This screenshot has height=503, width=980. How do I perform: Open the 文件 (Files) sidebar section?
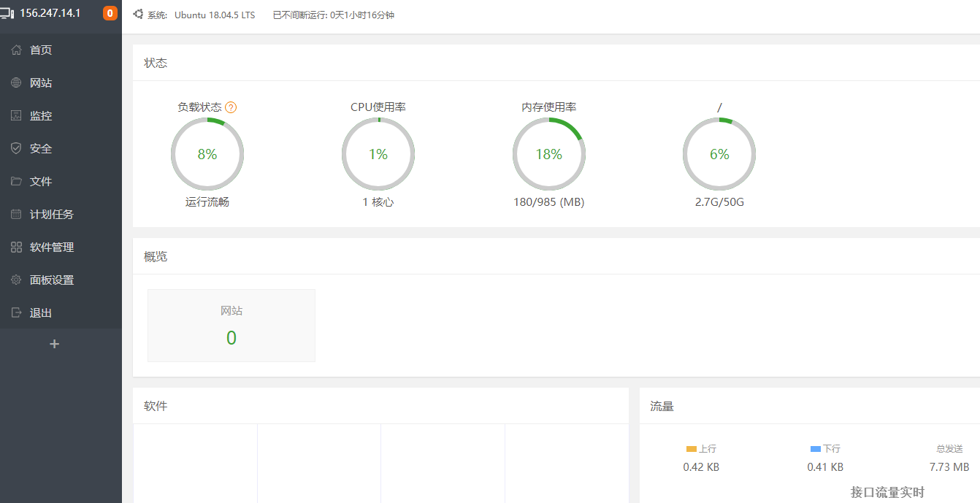tap(53, 181)
